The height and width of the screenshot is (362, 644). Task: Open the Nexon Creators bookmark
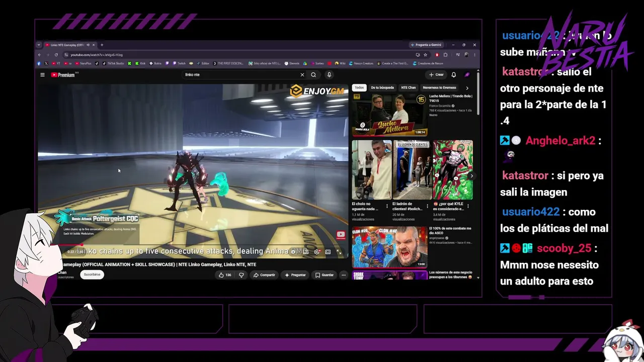362,63
